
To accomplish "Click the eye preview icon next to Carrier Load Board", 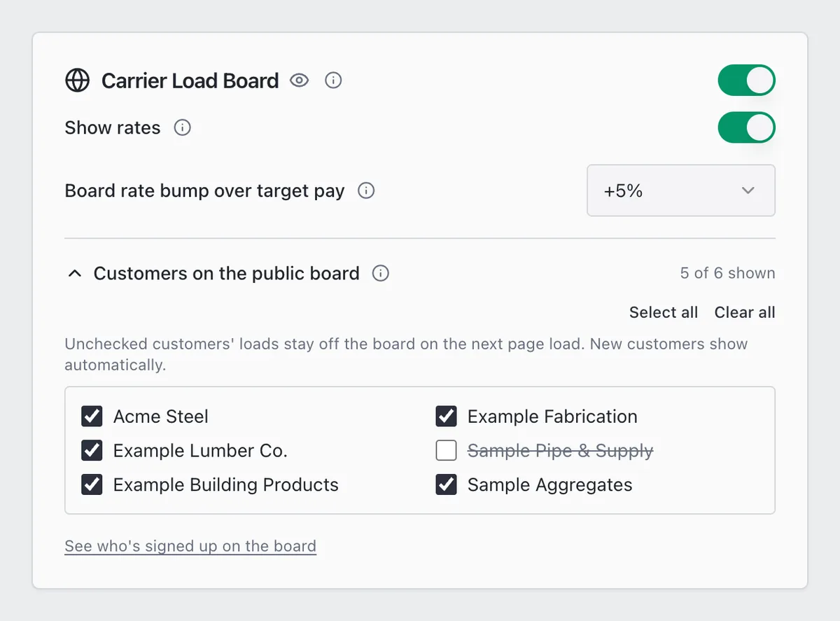I will pos(300,81).
